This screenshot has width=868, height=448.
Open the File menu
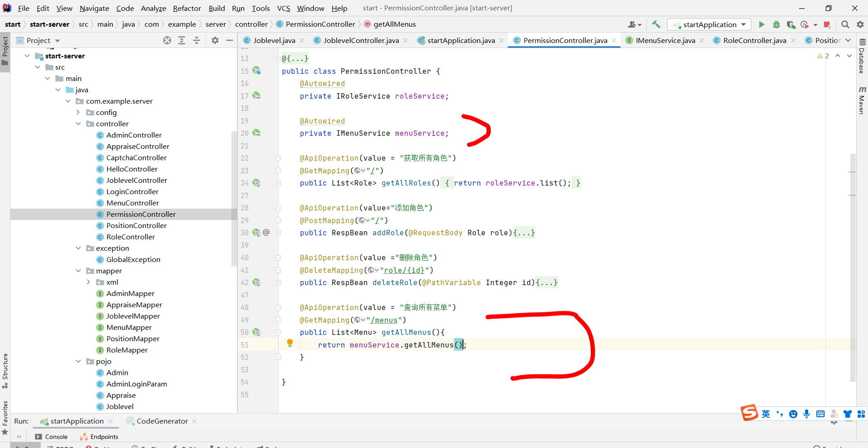[24, 8]
